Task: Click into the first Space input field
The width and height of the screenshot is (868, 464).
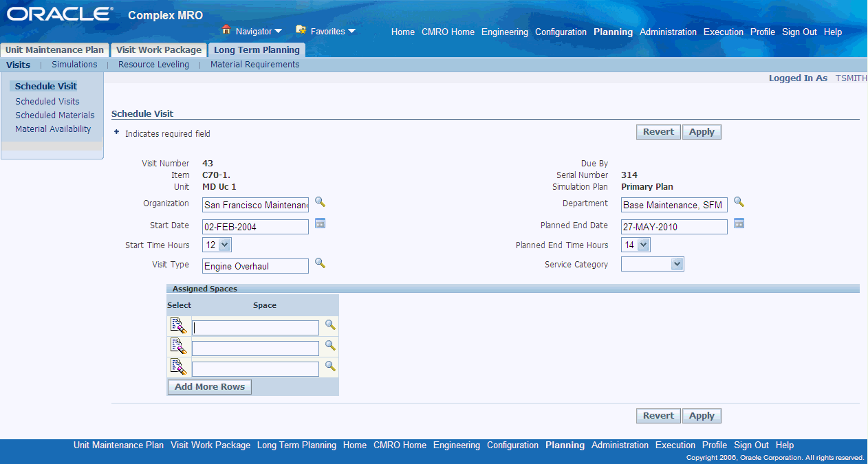Action: coord(255,328)
